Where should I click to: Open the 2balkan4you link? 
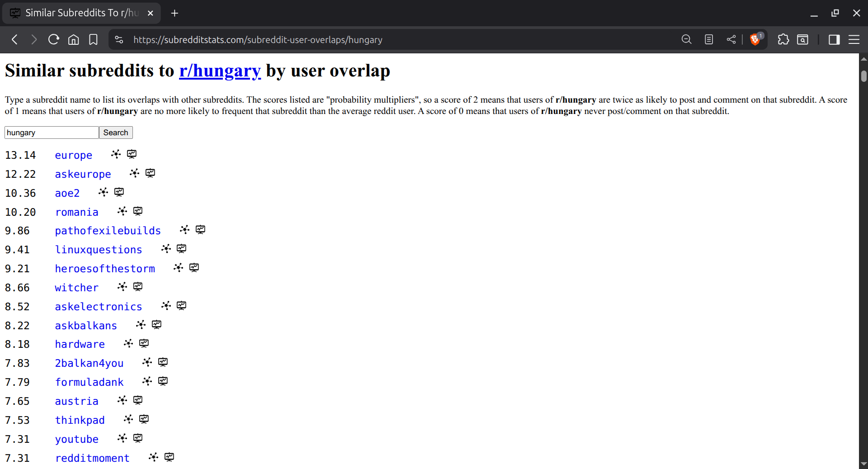pyautogui.click(x=90, y=363)
